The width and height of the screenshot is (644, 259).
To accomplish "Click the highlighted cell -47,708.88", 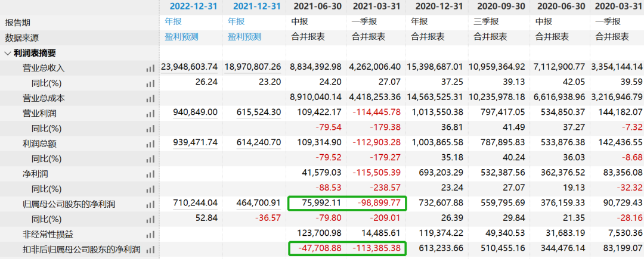I will [320, 249].
